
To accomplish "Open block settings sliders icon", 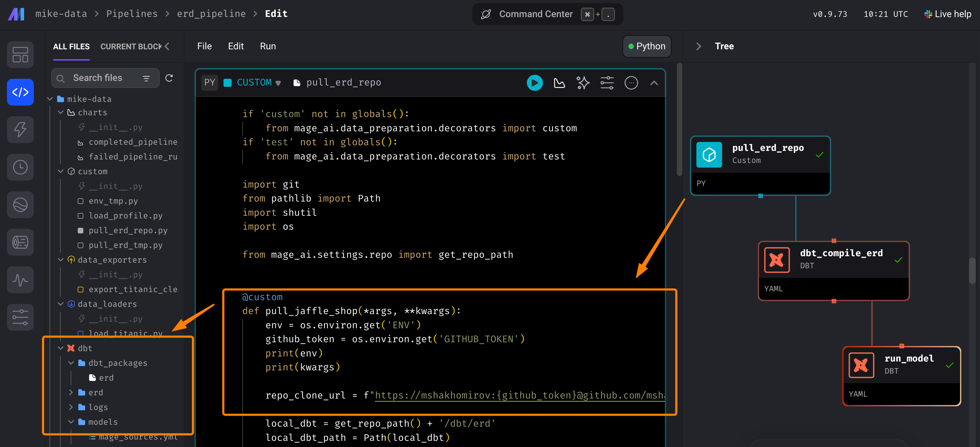I will (x=607, y=83).
